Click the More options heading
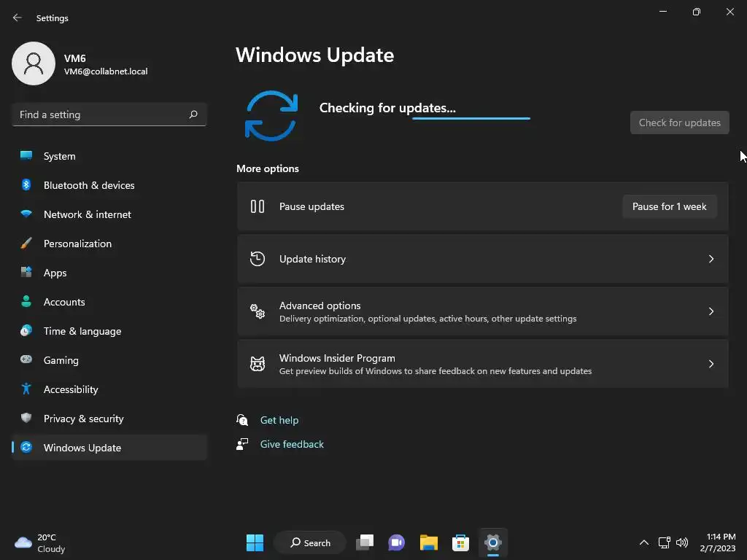Image resolution: width=747 pixels, height=560 pixels. (268, 168)
